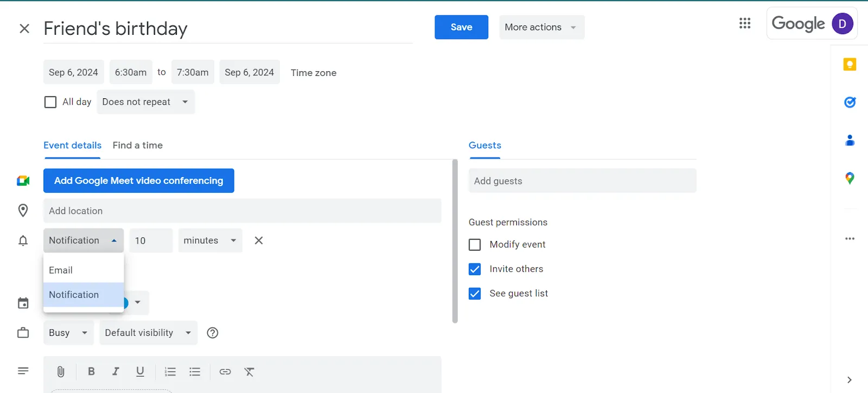Open Contacts side panel icon

point(850,140)
